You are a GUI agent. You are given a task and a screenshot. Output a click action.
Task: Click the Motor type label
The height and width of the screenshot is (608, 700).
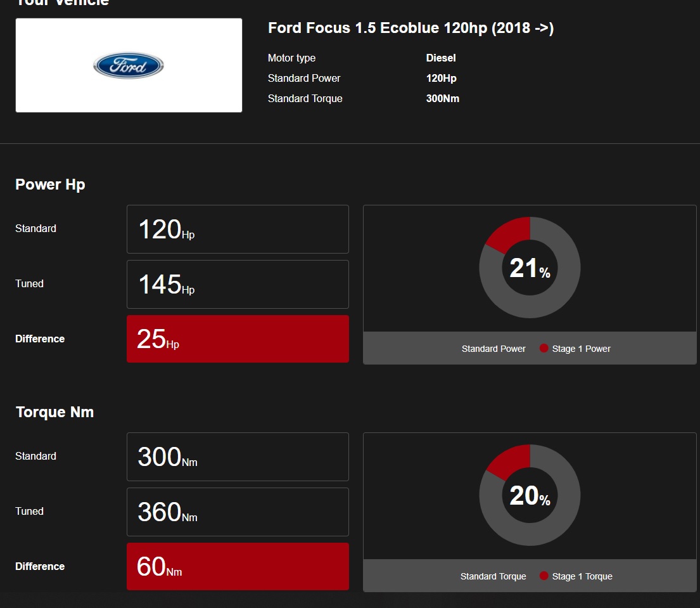[x=291, y=58]
